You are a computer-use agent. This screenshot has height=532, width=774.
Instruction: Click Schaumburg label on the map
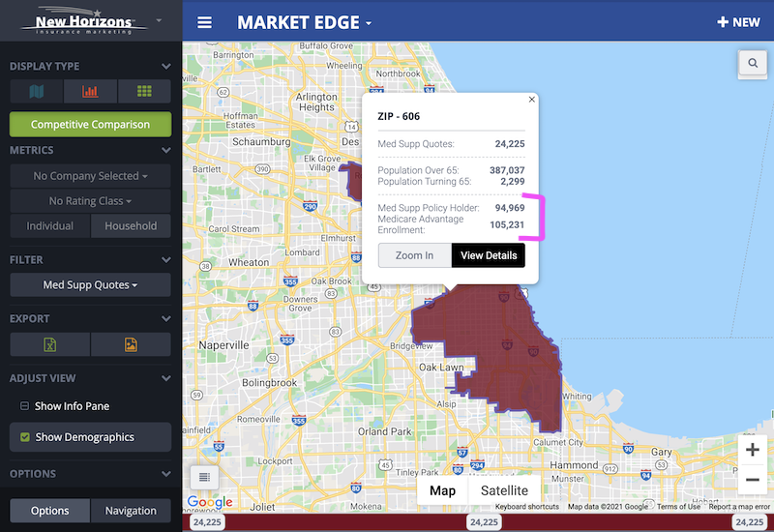point(261,141)
